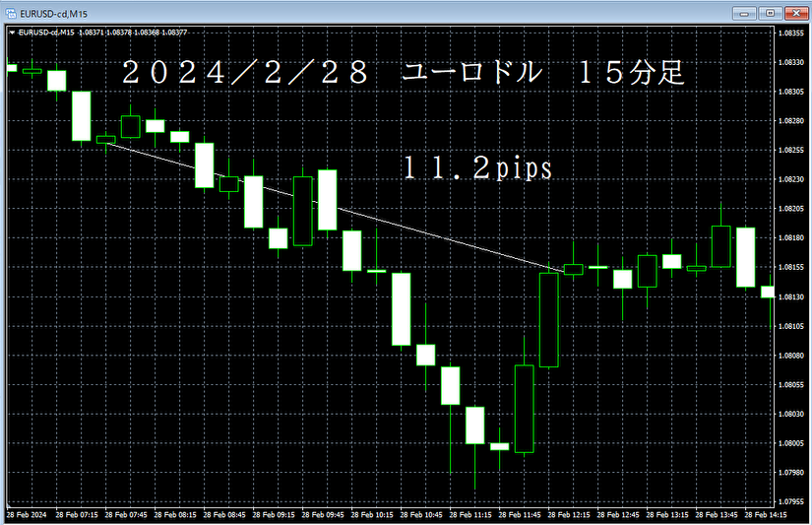Maximize the EURUSD-cd,M15 chart window
Screen dimensions: 812x525
[770, 14]
